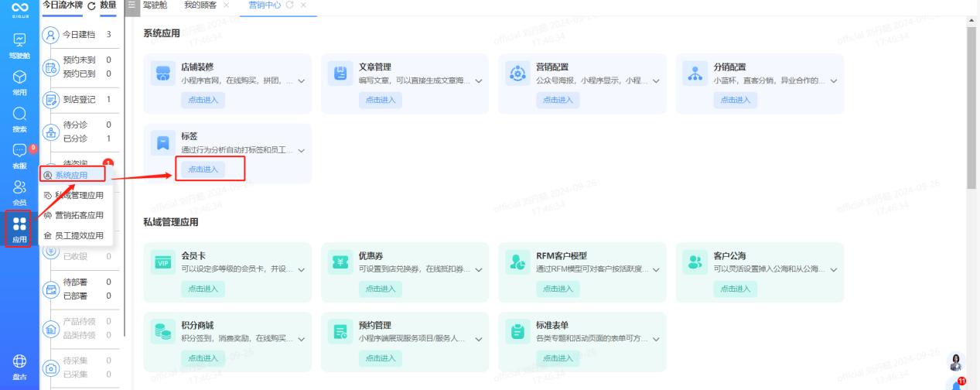This screenshot has height=390, width=980.
Task: Click the 店铺装修 shop icon
Action: [x=162, y=74]
